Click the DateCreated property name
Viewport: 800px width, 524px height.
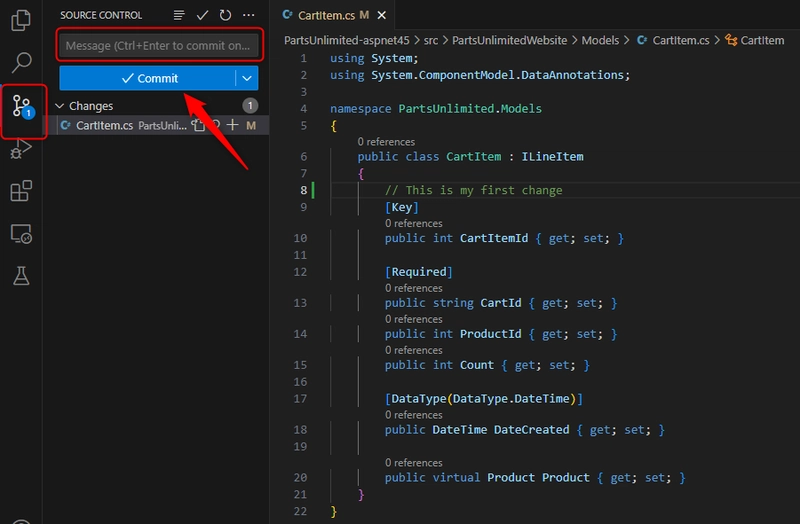531,430
